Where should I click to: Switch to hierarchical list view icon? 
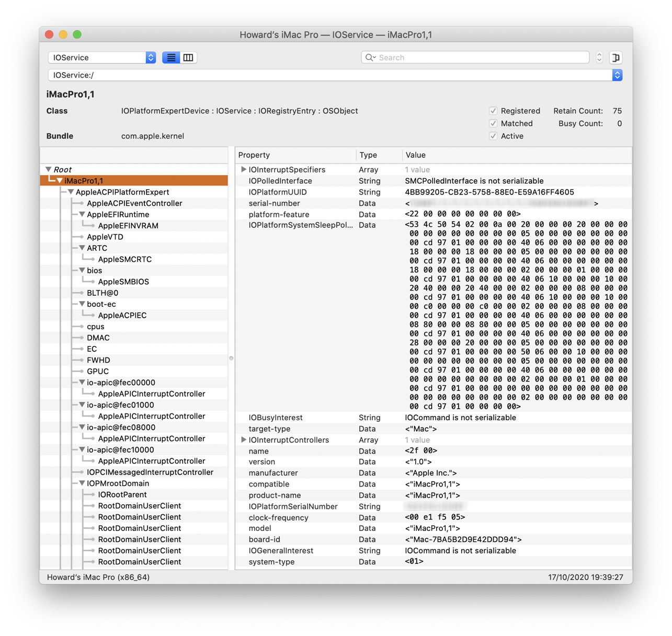pos(171,57)
